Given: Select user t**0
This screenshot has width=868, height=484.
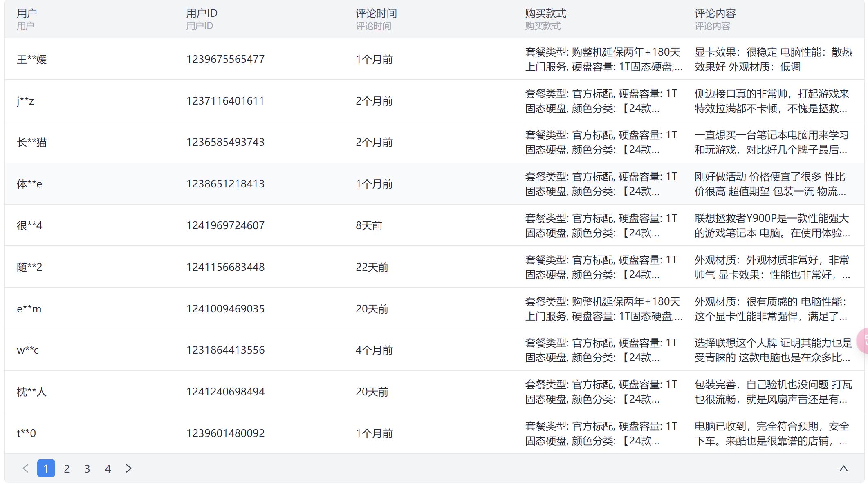Looking at the screenshot, I should point(26,433).
